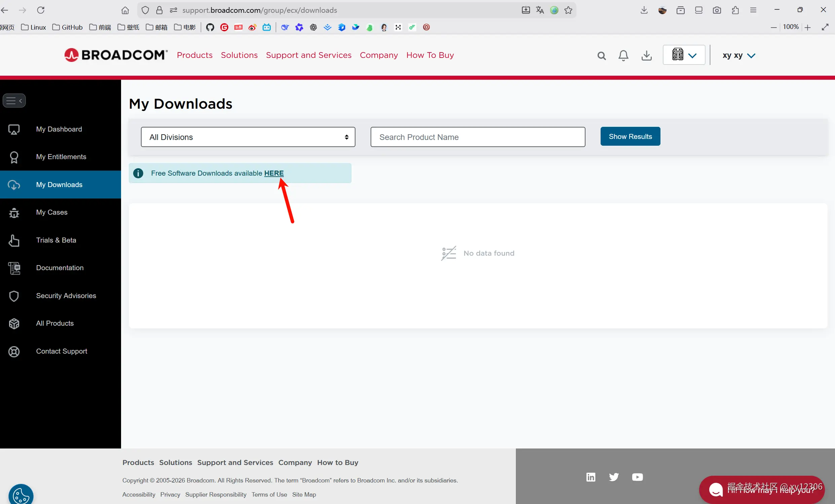Open the notifications bell icon
The height and width of the screenshot is (504, 835).
coord(623,56)
